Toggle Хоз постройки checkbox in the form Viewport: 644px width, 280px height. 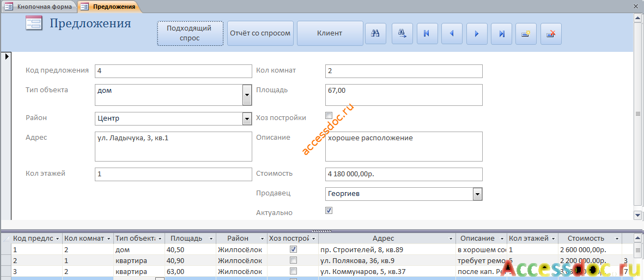click(329, 116)
